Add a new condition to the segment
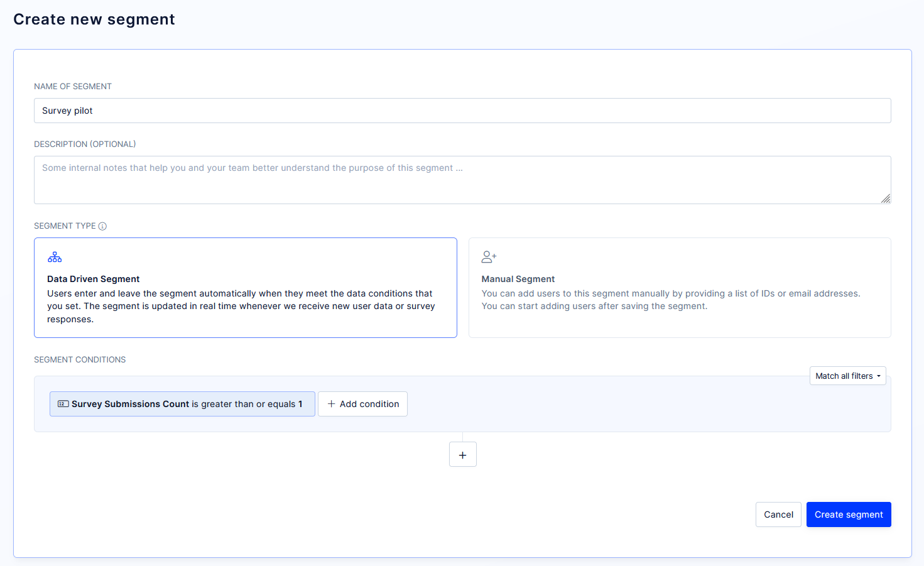Viewport: 924px width, 566px height. 362,403
